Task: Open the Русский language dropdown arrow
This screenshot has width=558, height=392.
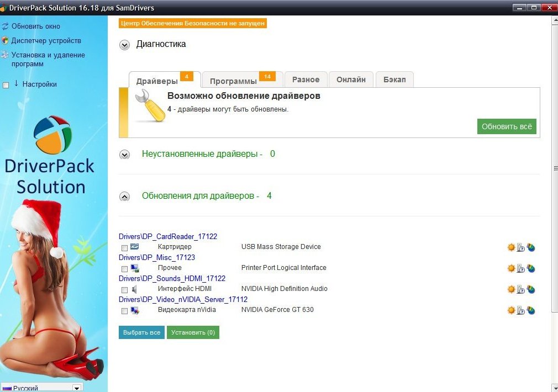Action: point(76,388)
